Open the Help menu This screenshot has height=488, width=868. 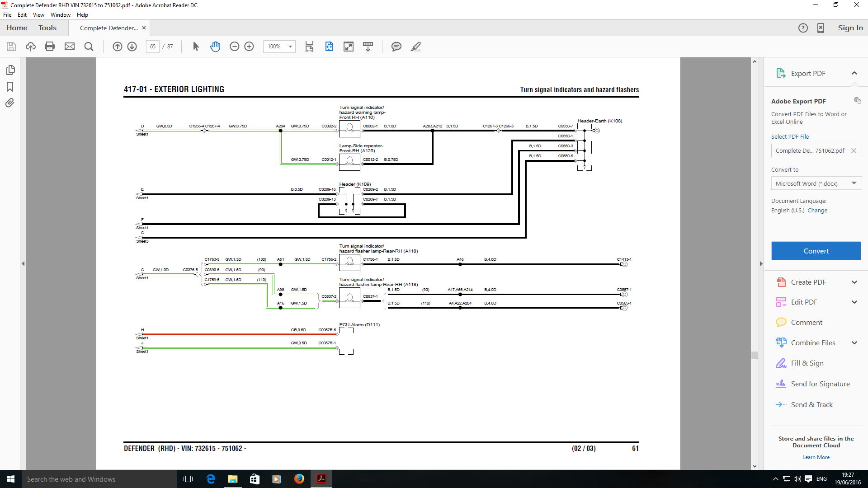point(82,15)
